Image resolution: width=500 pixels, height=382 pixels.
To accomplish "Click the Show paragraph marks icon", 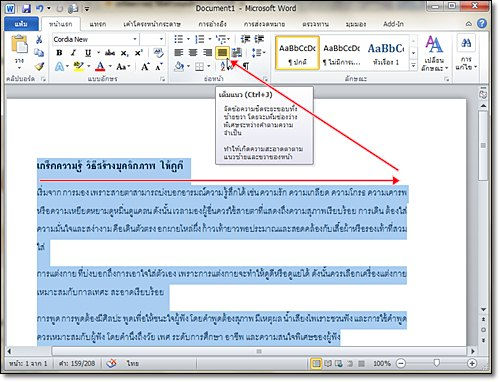I will point(246,66).
